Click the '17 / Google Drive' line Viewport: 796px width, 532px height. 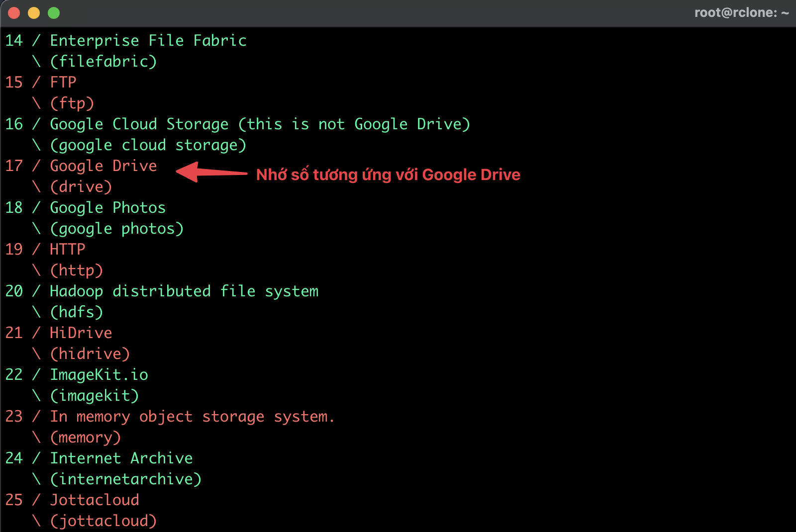pyautogui.click(x=81, y=166)
